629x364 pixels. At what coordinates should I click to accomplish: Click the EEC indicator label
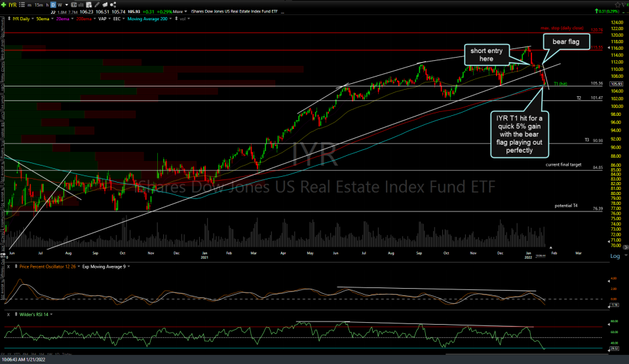117,18
